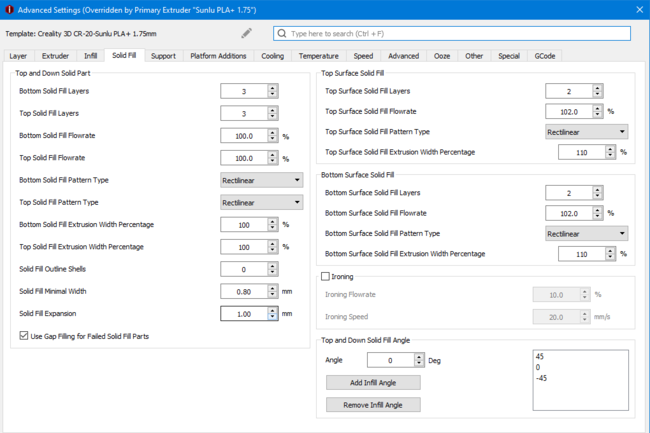Select the -45 entry in angle list
This screenshot has width=650, height=433.
[542, 378]
